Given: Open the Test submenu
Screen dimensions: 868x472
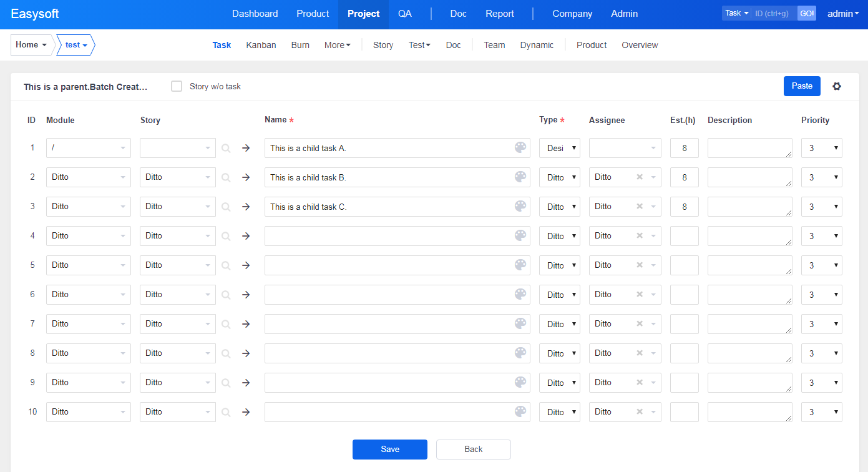Looking at the screenshot, I should [x=419, y=45].
